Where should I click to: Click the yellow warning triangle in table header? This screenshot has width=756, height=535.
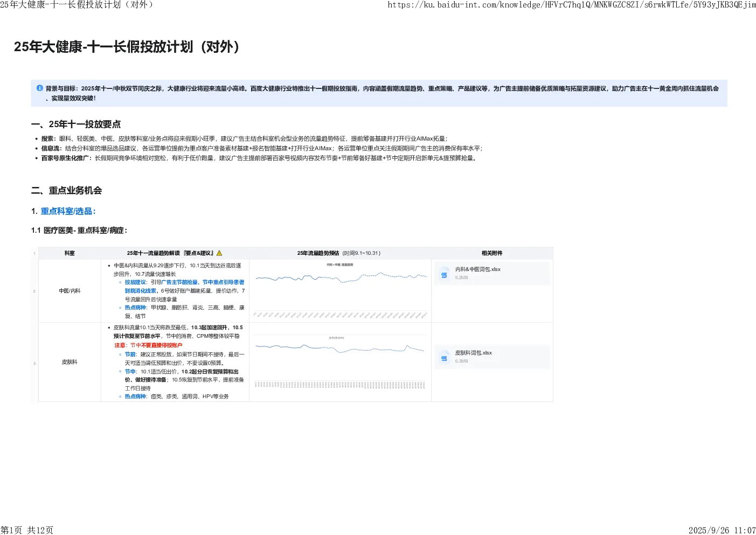tap(219, 253)
